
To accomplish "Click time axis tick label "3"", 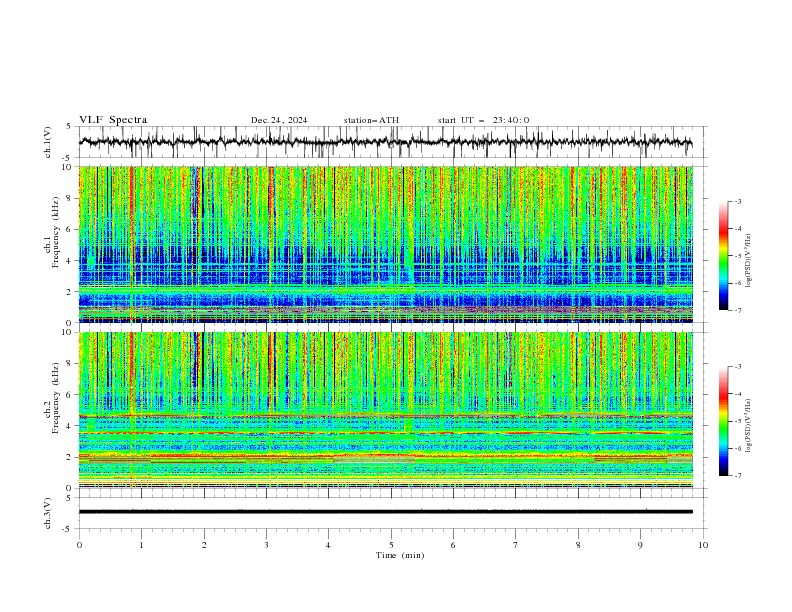I will tap(266, 545).
